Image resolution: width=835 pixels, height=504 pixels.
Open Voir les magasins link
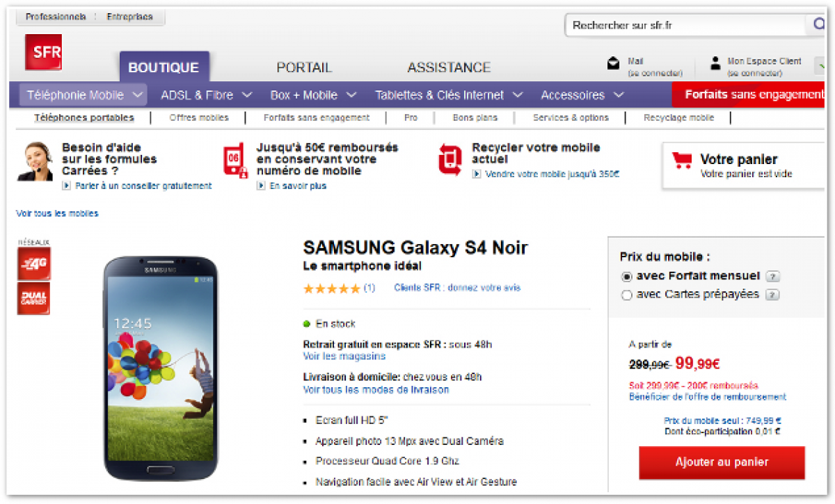tap(344, 356)
